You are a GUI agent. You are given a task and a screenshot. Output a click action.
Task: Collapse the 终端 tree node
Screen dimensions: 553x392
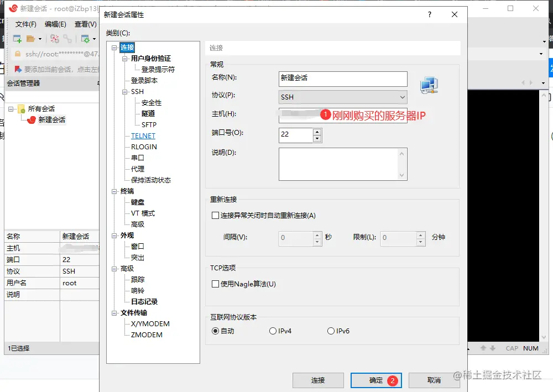(114, 191)
